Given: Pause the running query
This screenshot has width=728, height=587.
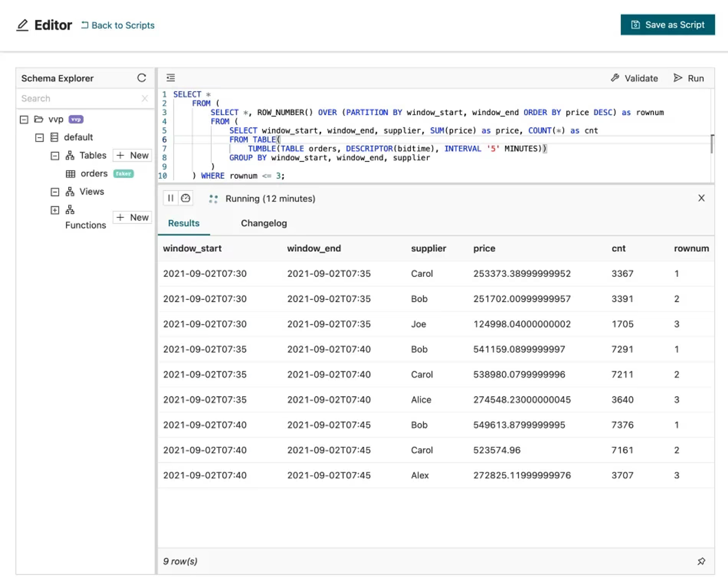Looking at the screenshot, I should pos(171,198).
